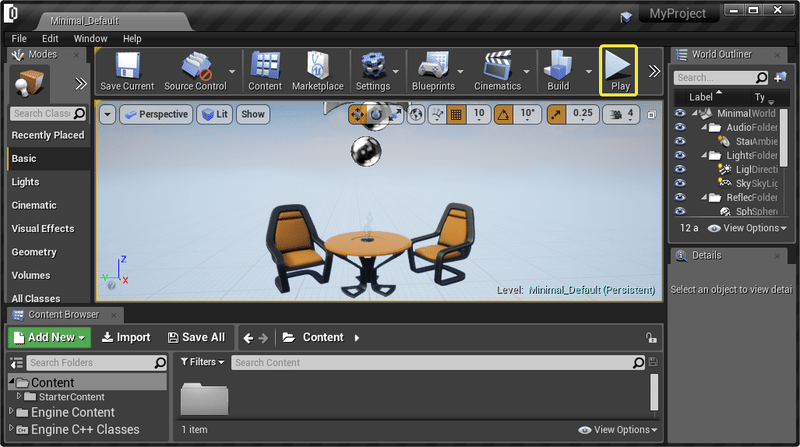Select the rotate gizmo tool in viewport
Image resolution: width=800 pixels, height=447 pixels.
(x=376, y=114)
